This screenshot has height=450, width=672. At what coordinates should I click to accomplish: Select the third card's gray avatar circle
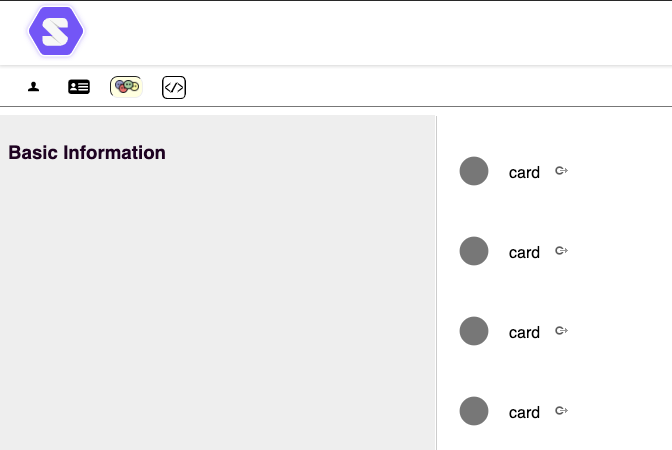[x=474, y=331]
